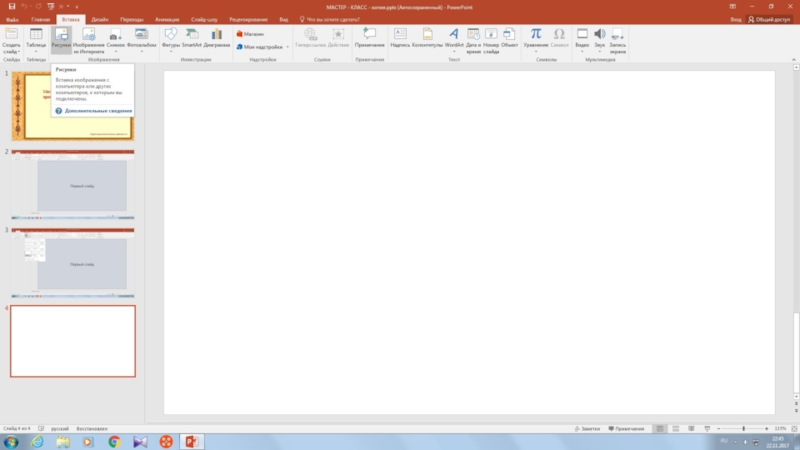Click the Общий доступ (Share) button
The height and width of the screenshot is (450, 800).
pos(771,19)
